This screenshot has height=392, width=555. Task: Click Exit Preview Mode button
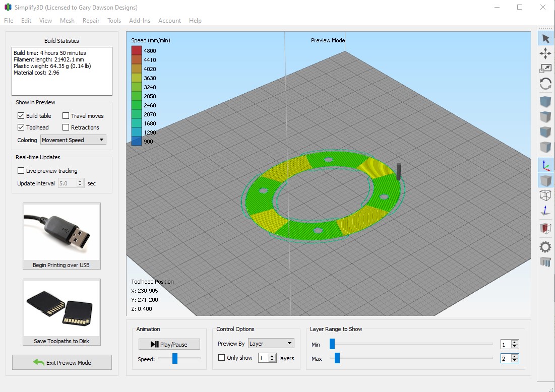(62, 362)
